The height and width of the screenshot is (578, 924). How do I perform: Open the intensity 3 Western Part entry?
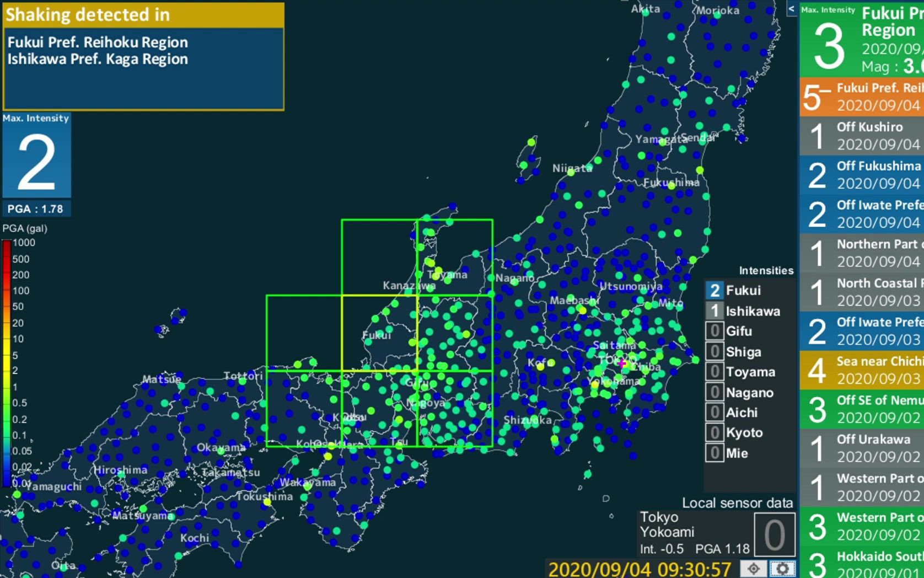(x=862, y=527)
